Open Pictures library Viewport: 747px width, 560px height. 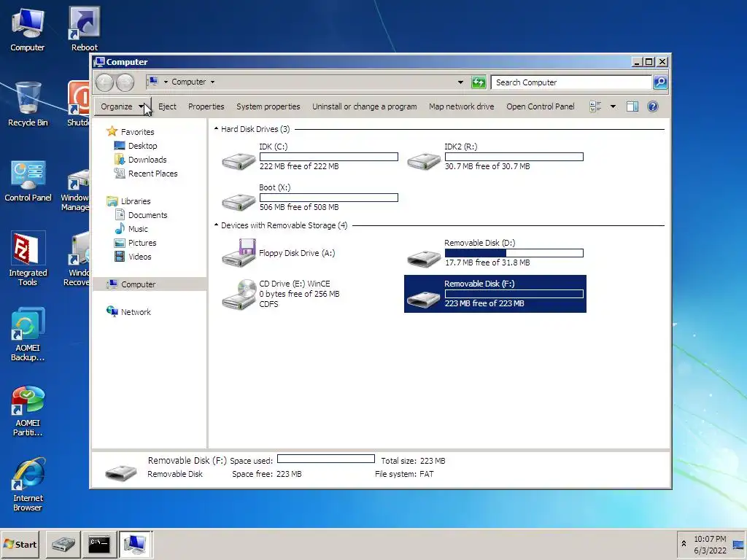click(142, 243)
